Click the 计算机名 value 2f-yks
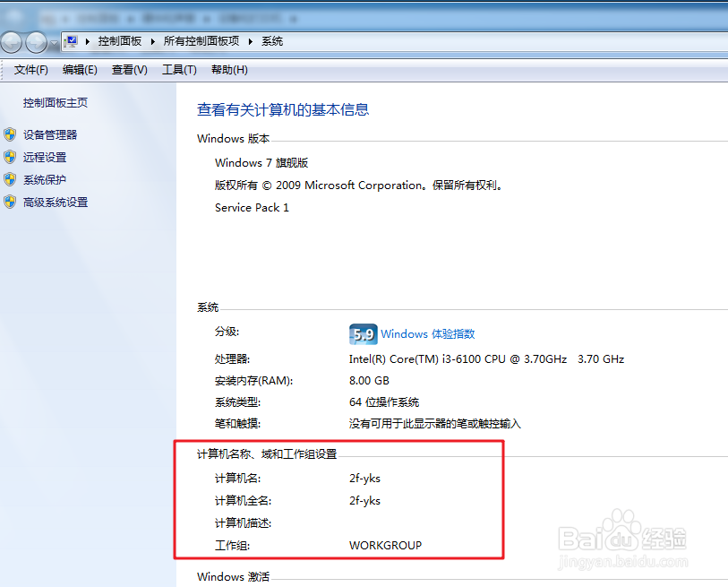This screenshot has width=728, height=587. coord(364,479)
